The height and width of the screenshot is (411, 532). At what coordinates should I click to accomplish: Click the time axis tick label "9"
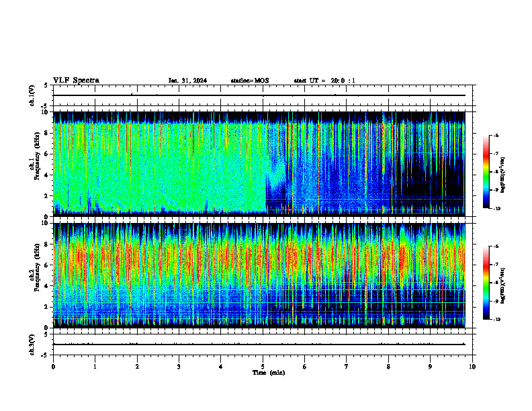point(430,367)
